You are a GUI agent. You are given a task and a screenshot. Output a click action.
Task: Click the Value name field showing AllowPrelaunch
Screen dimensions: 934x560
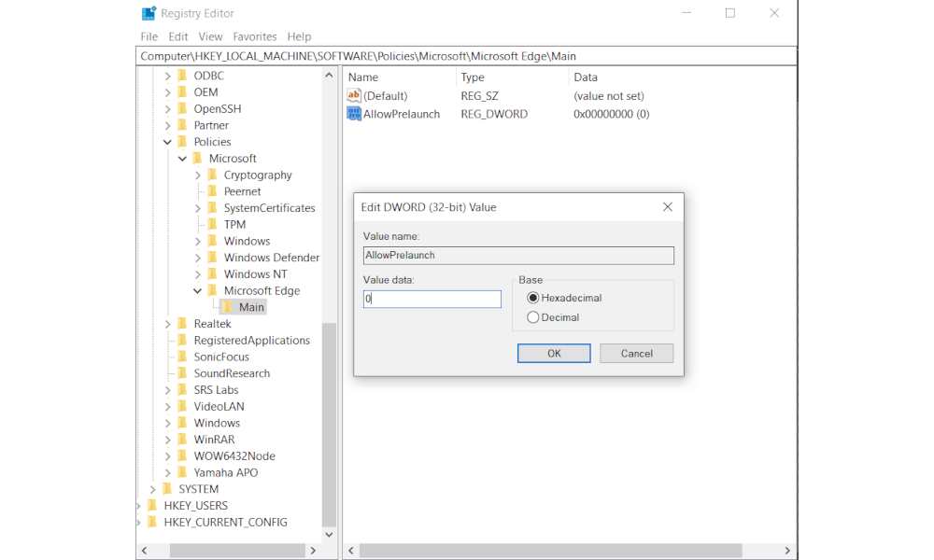(518, 256)
